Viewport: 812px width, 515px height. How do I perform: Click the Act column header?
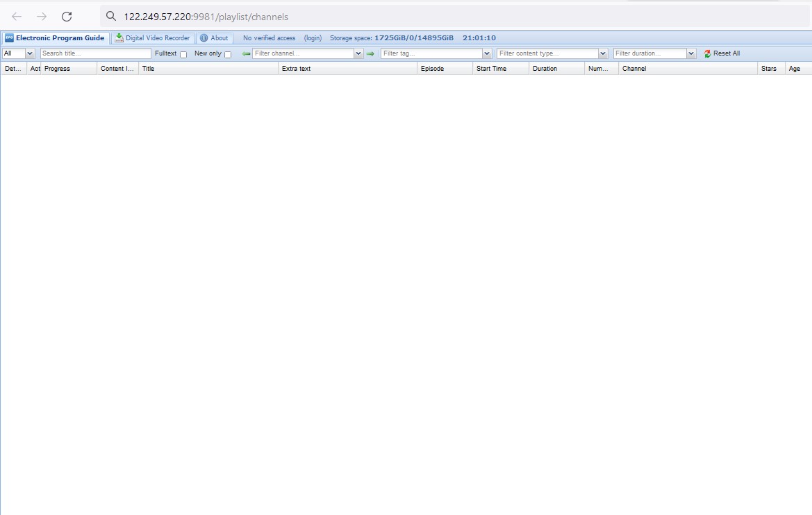pyautogui.click(x=34, y=68)
